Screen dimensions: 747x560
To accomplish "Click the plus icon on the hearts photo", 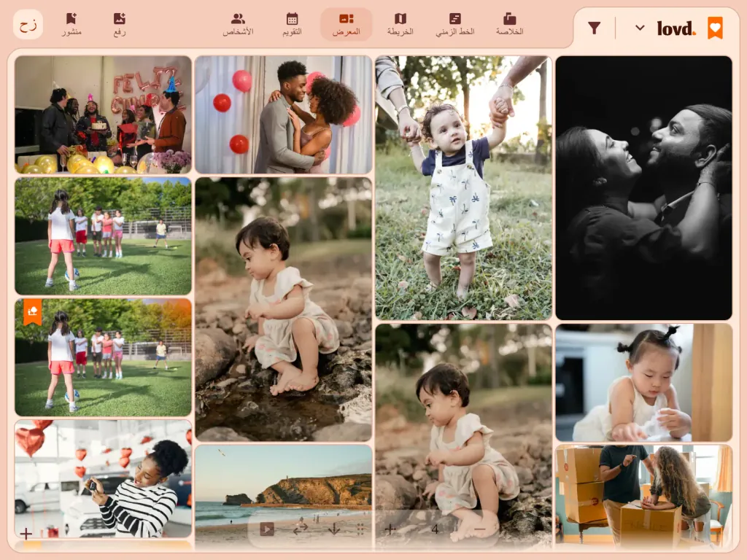I will click(26, 533).
